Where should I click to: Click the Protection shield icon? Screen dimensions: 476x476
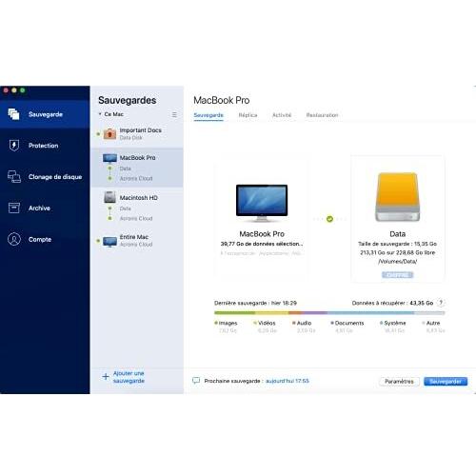pos(14,146)
